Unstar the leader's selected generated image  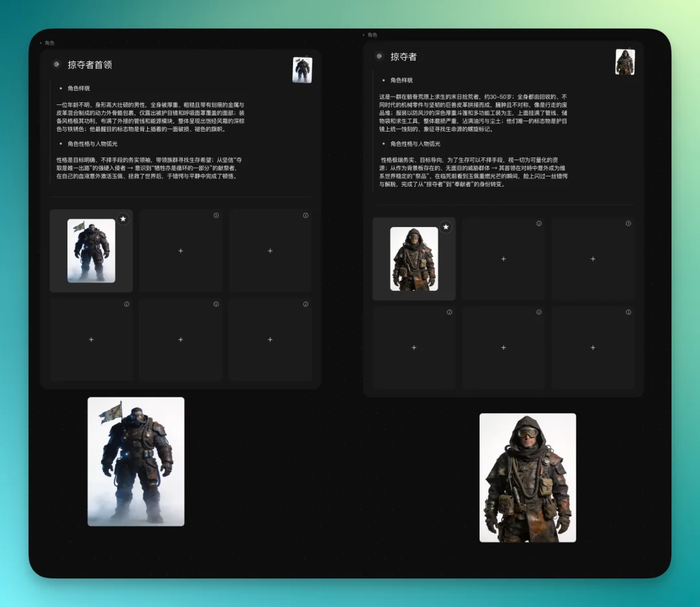coord(123,219)
